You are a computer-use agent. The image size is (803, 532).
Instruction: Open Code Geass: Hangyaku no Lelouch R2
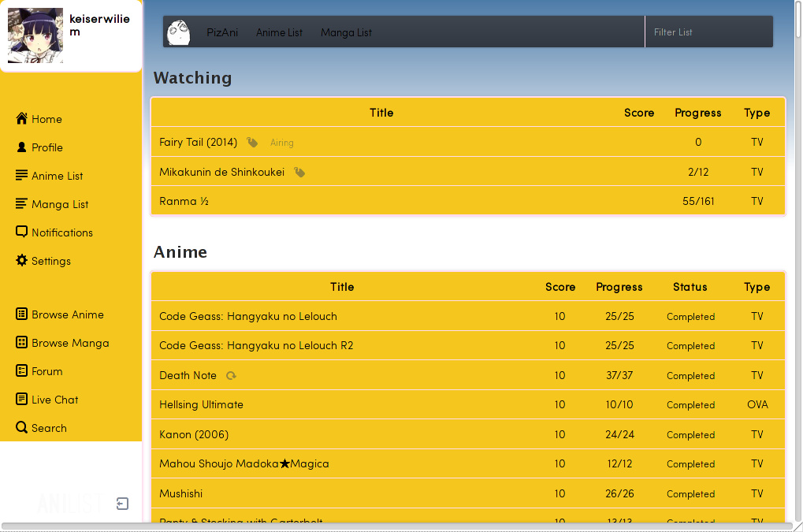[x=256, y=346]
